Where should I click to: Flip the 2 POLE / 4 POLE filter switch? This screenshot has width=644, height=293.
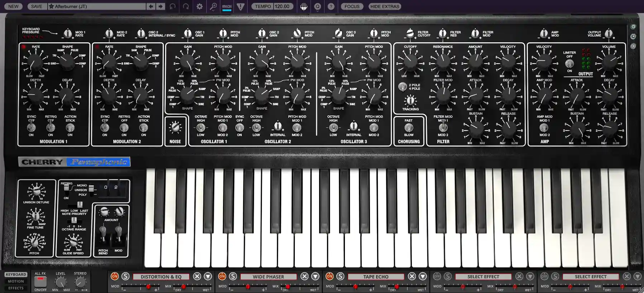(x=403, y=86)
